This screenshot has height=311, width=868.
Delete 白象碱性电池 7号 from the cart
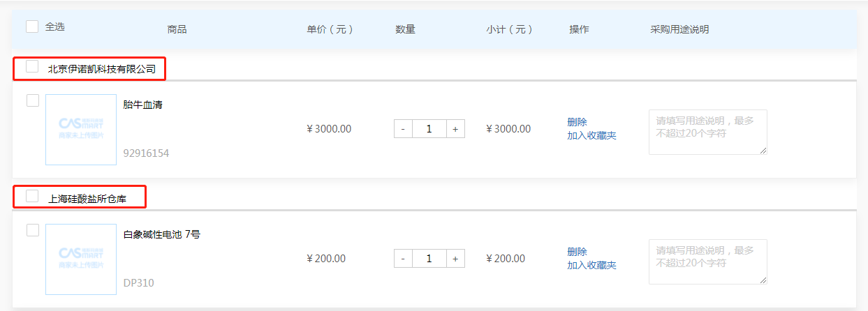(577, 252)
